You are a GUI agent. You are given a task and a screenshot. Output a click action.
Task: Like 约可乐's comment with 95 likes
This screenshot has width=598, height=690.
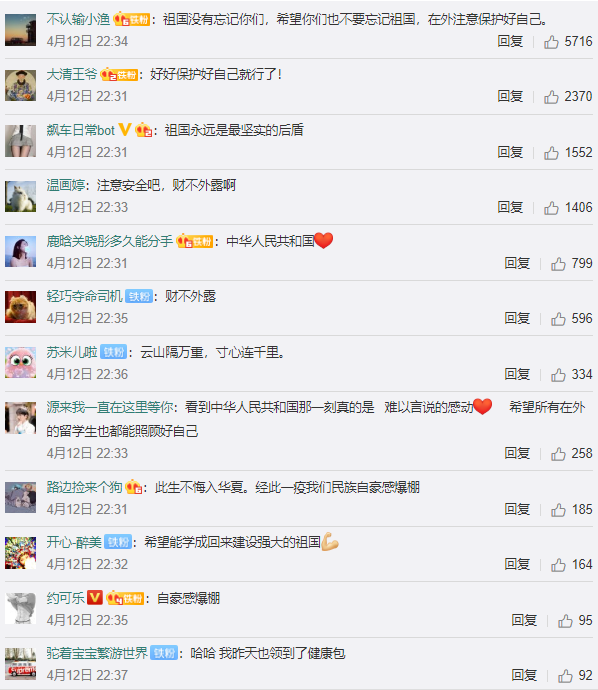(x=565, y=620)
